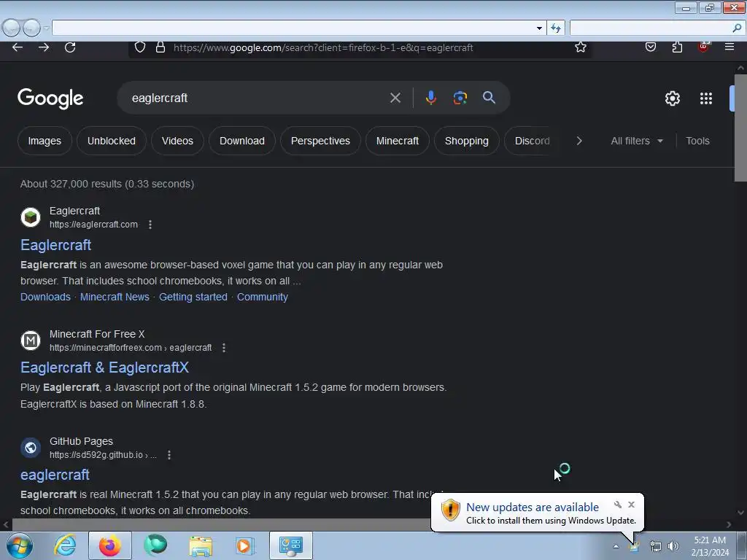Open the Minecraft News sitelink
This screenshot has height=560, width=747.
(115, 297)
